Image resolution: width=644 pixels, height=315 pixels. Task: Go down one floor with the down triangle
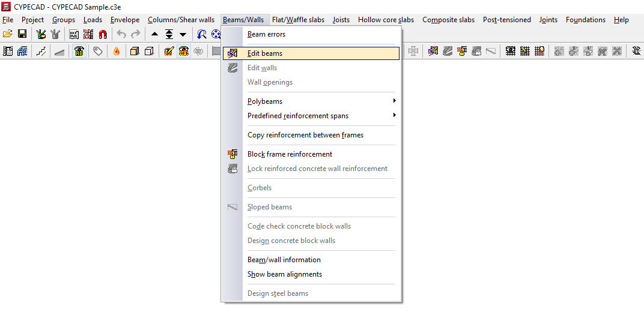coord(183,34)
